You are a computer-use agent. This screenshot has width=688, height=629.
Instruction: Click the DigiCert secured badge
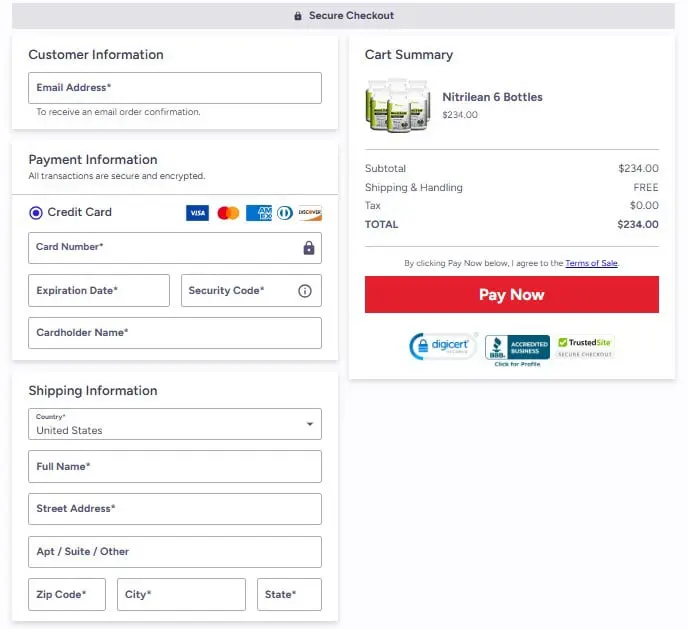tap(442, 346)
